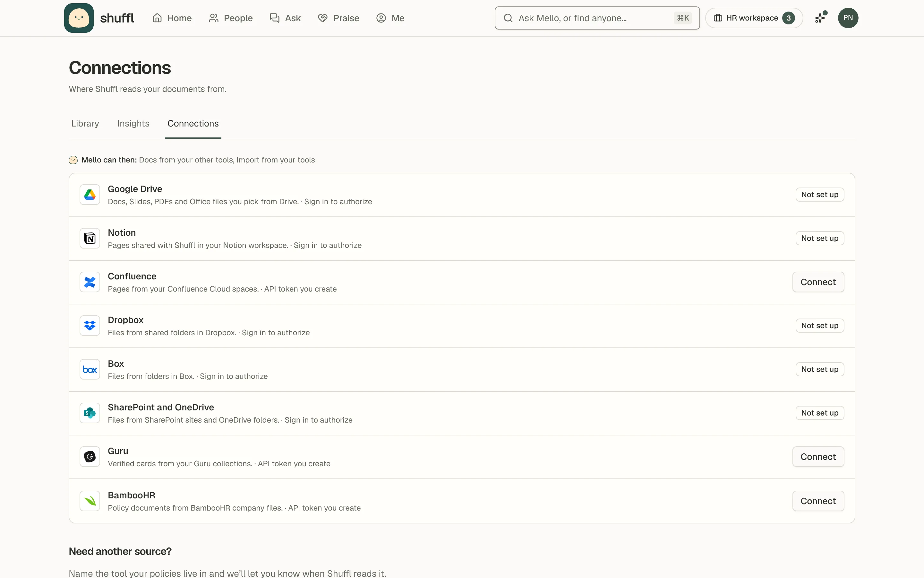Select the Connections tab
Image resolution: width=924 pixels, height=578 pixels.
pyautogui.click(x=193, y=124)
